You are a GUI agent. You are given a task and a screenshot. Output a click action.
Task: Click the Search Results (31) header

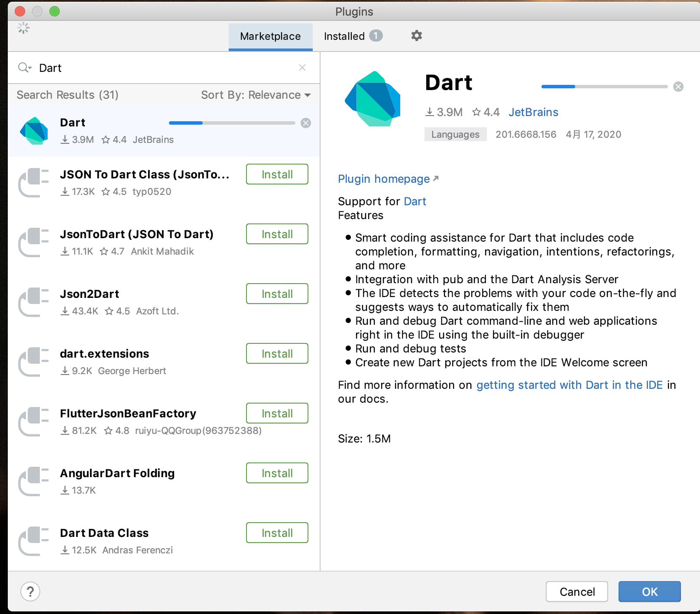[68, 95]
